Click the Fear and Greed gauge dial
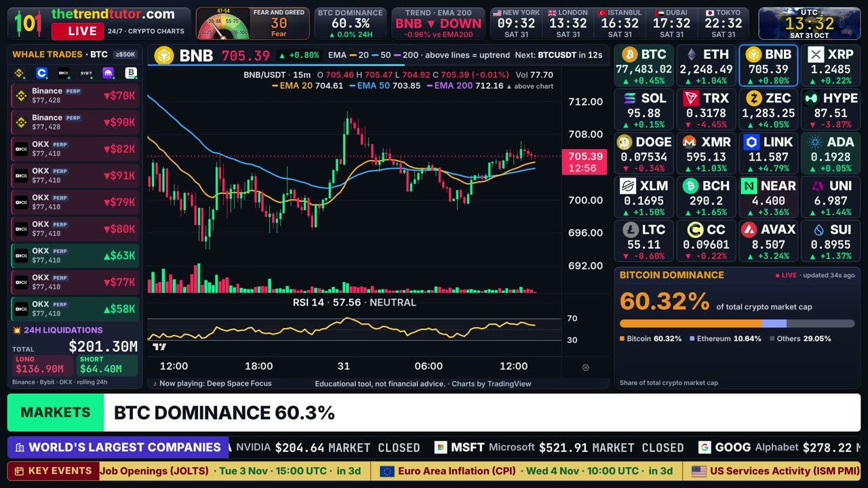 click(222, 25)
